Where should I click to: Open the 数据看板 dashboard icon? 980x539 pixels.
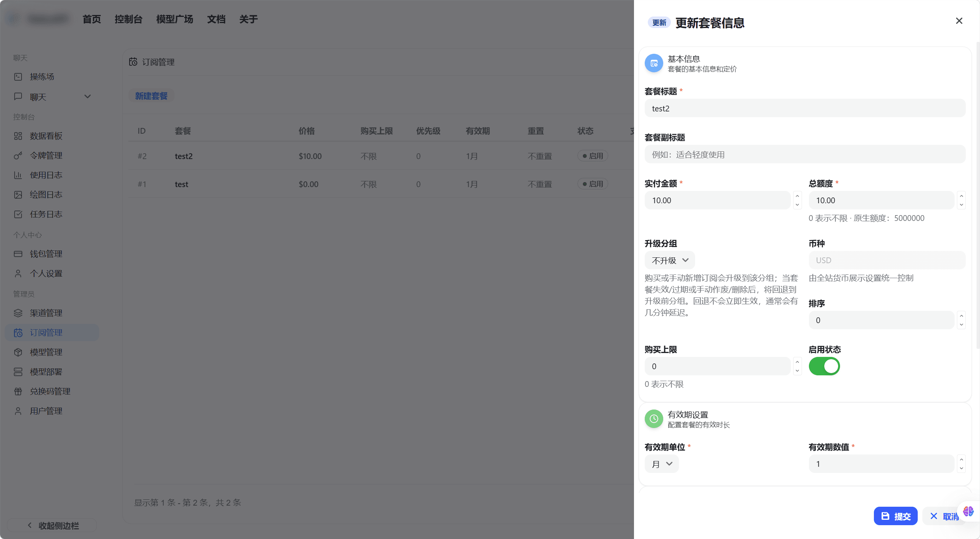point(18,136)
